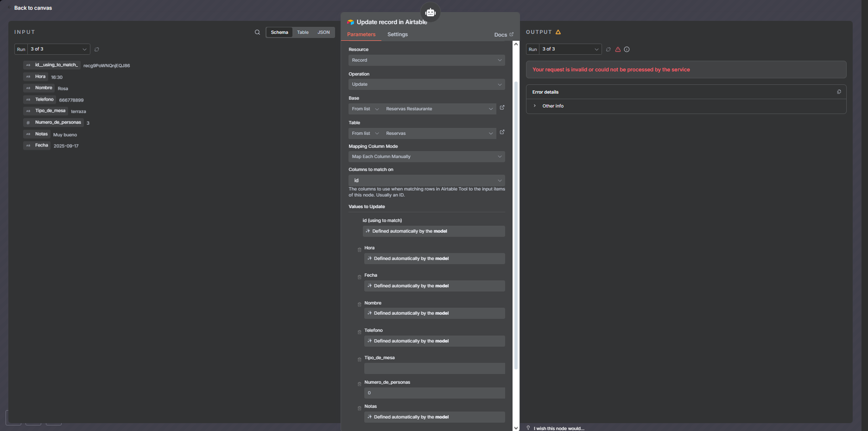This screenshot has width=868, height=431.
Task: Switch input view to JSON
Action: click(323, 32)
